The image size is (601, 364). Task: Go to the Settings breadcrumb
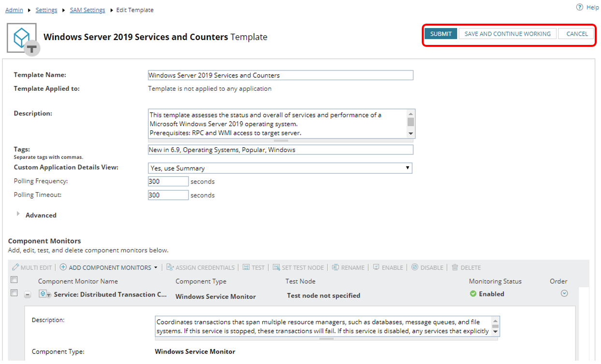click(x=46, y=10)
